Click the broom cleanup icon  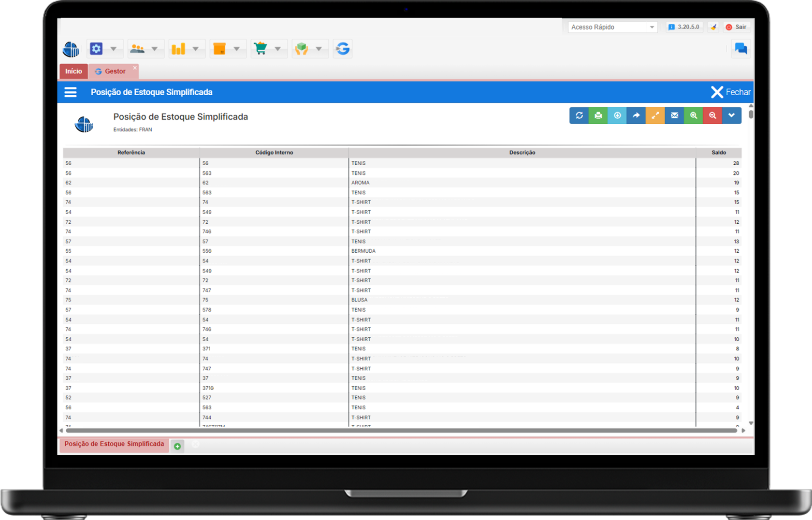click(713, 27)
